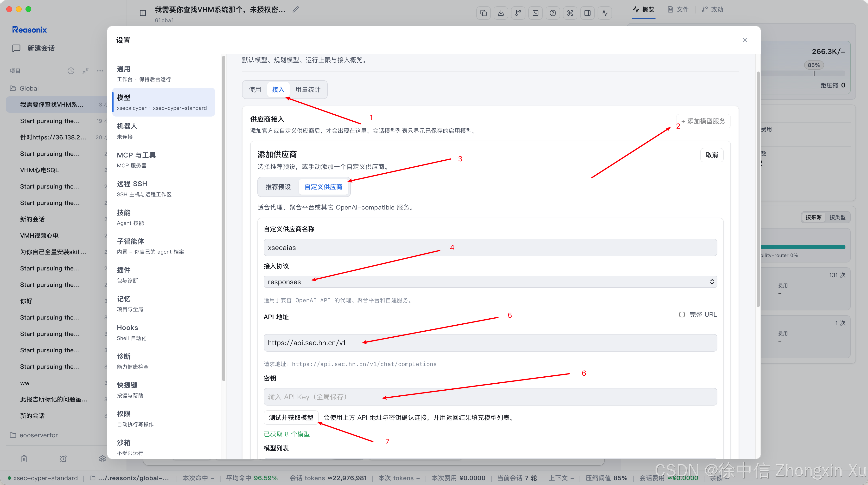Open the 文件 tab in the right panel
Viewport: 868px width, 485px height.
(x=678, y=9)
